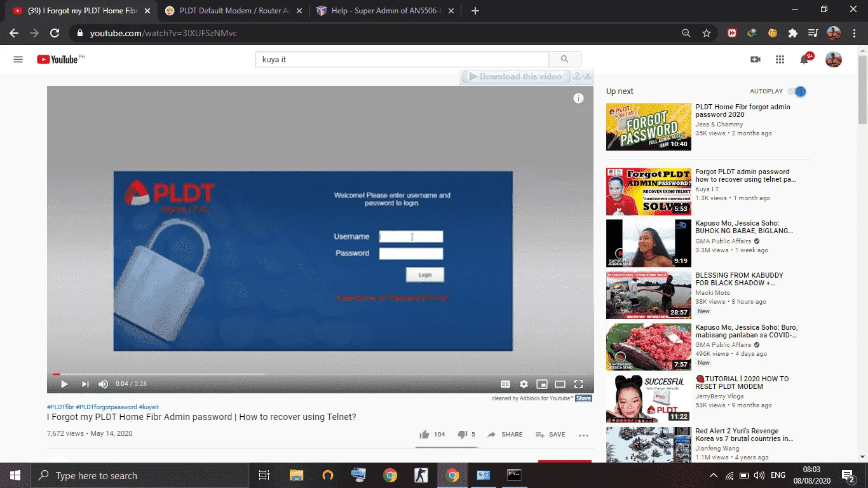Open File Explorer from taskbar
868x488 pixels.
(297, 475)
